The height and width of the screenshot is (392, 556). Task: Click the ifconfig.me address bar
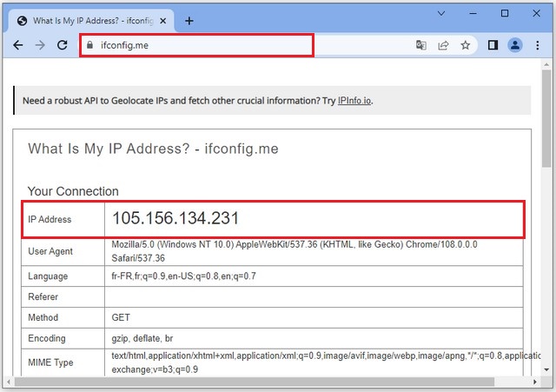tap(200, 45)
